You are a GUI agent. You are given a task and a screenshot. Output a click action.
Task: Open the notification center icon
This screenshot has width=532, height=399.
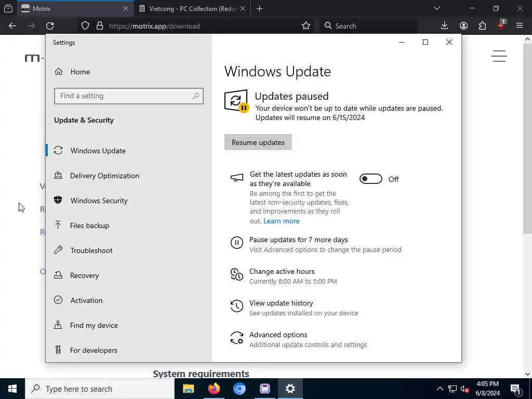tap(515, 389)
